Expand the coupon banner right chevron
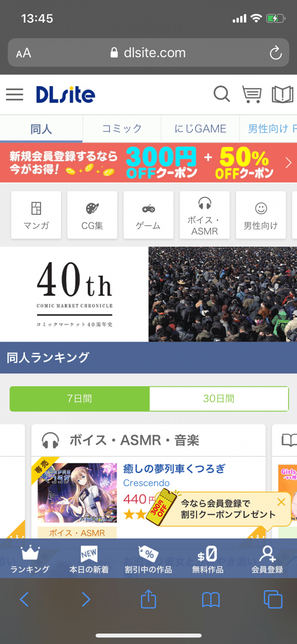 coord(288,163)
